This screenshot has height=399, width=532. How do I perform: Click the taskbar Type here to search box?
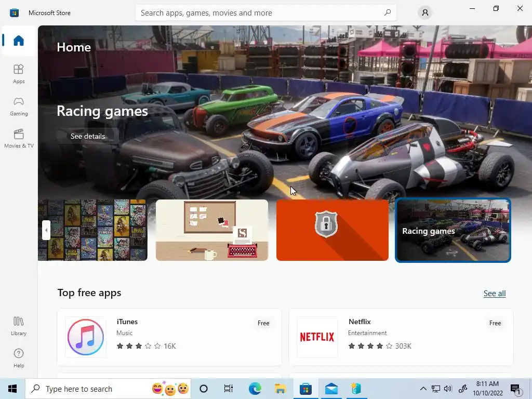coord(109,389)
